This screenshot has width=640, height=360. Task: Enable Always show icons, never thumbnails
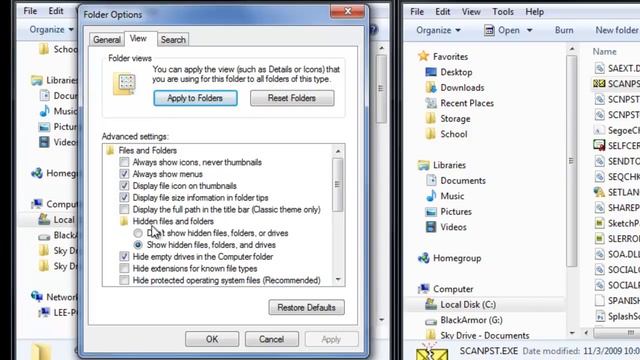124,162
